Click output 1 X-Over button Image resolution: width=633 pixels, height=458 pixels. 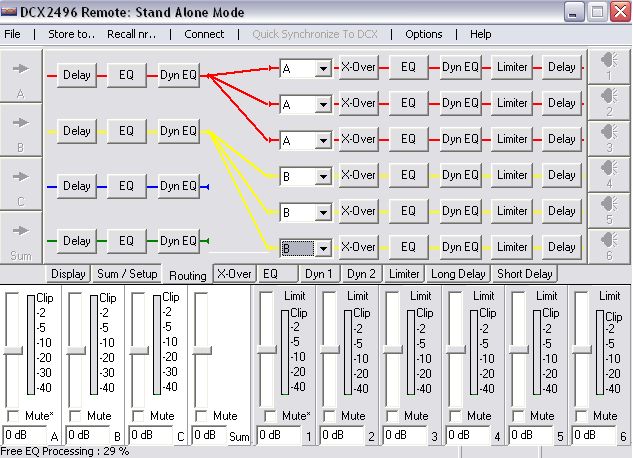(358, 67)
